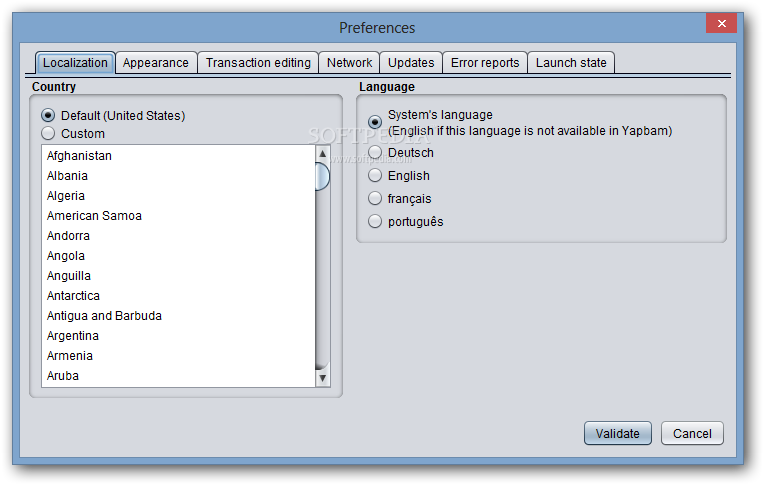
Task: Select Argentina in the country list
Action: pyautogui.click(x=179, y=335)
